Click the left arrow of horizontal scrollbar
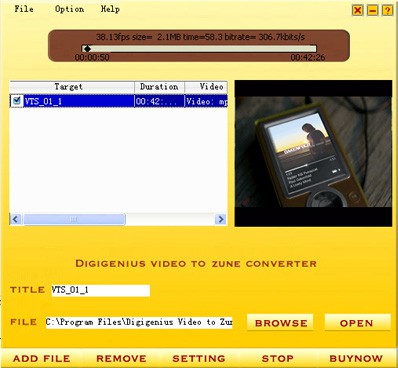The image size is (398, 368). [15, 219]
